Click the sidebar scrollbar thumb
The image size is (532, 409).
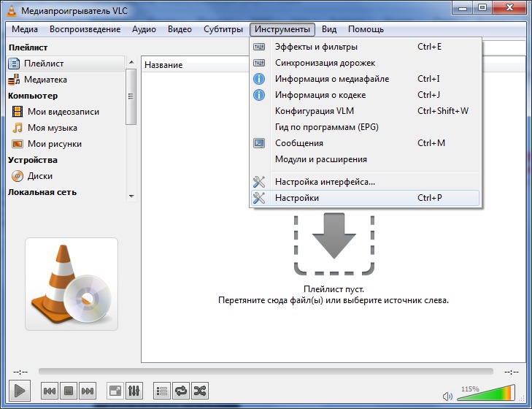[x=131, y=97]
